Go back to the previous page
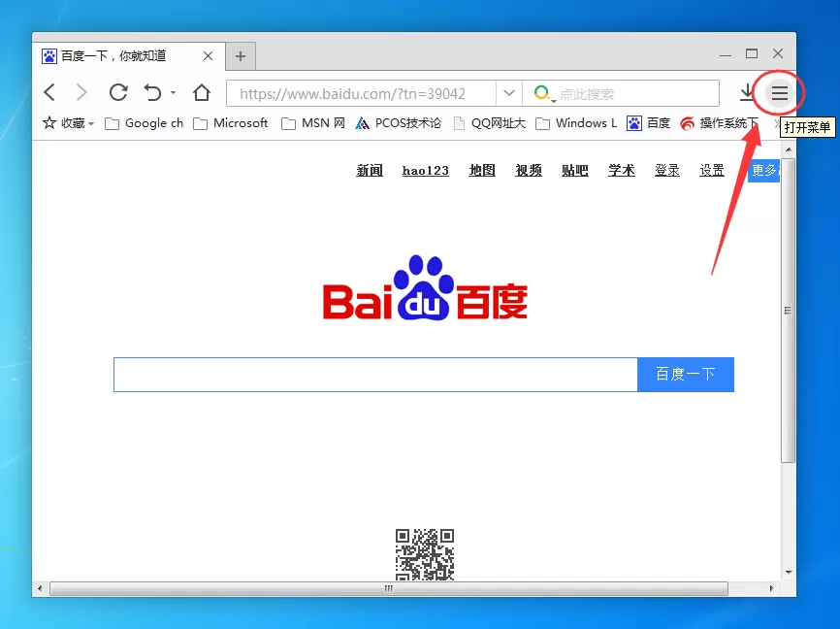This screenshot has width=840, height=629. (49, 93)
